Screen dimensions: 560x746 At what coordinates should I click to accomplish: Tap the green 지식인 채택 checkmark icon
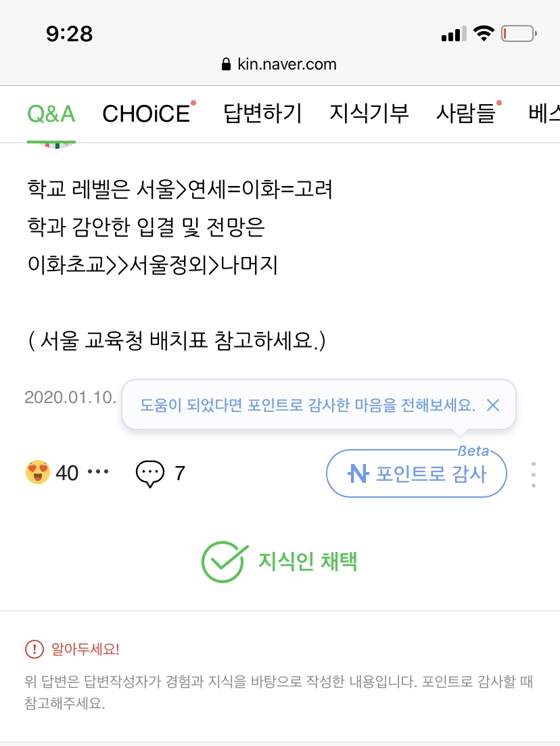point(224,561)
